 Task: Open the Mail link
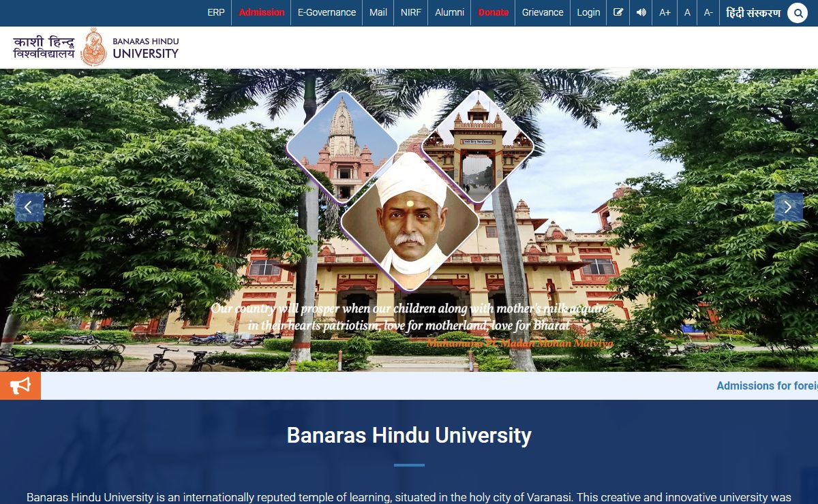tap(378, 12)
